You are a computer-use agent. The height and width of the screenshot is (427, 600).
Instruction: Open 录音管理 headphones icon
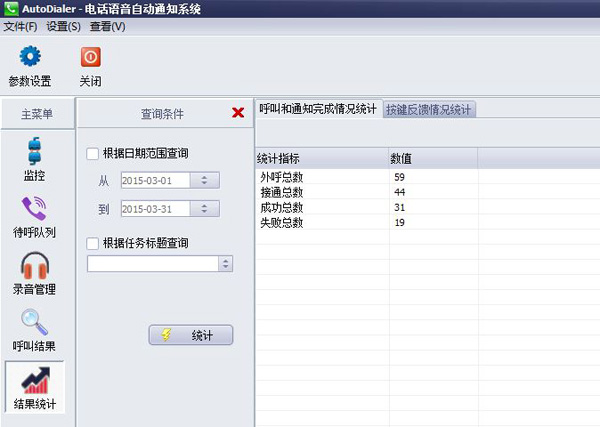point(35,267)
